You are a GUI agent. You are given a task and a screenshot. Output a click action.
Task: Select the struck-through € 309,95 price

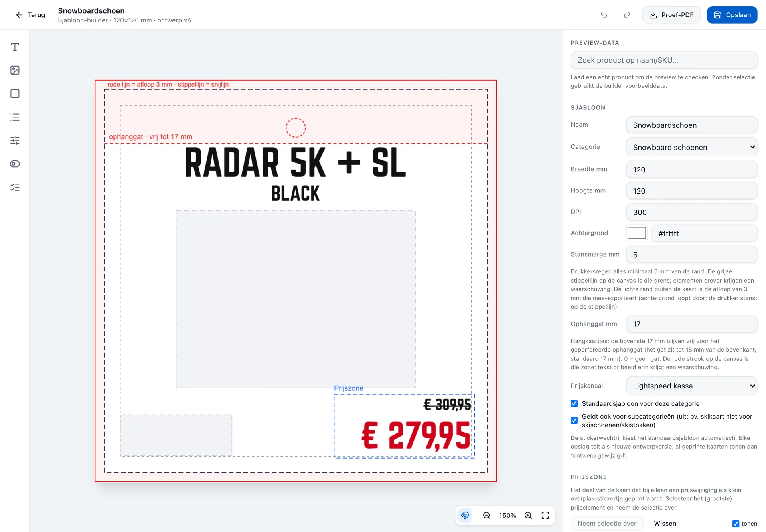[447, 405]
